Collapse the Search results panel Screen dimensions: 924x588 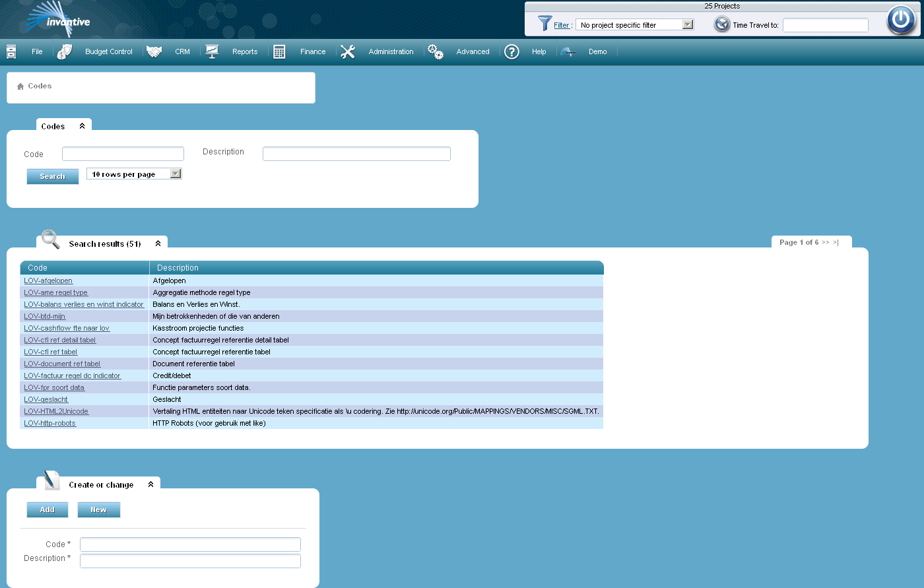pos(158,244)
